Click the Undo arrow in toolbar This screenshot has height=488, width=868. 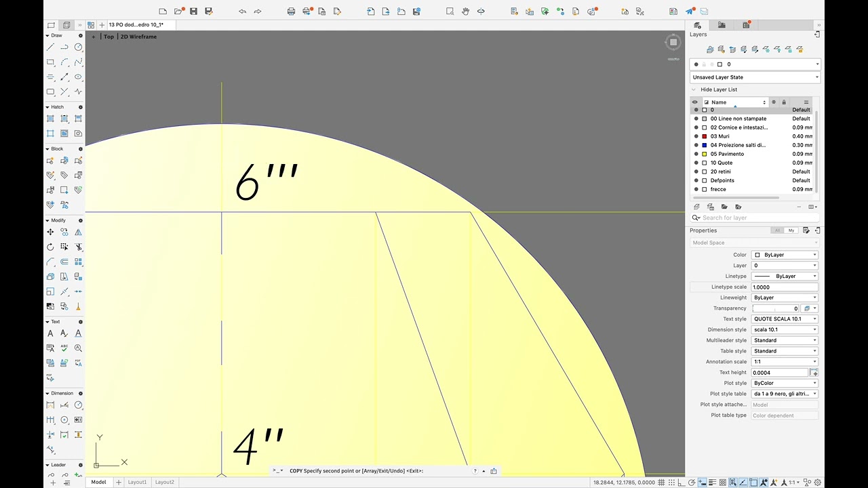coord(242,12)
